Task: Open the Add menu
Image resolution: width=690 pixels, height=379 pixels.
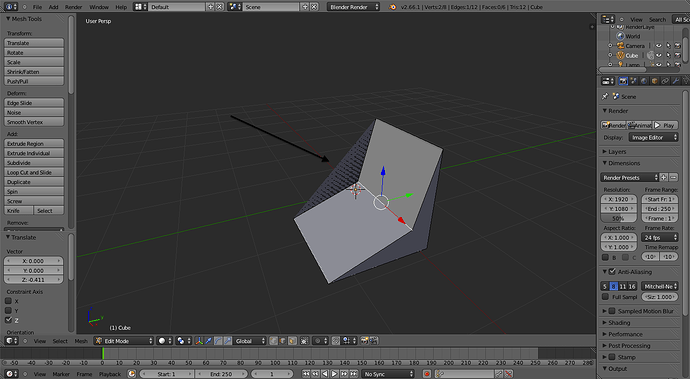Action: click(x=53, y=7)
